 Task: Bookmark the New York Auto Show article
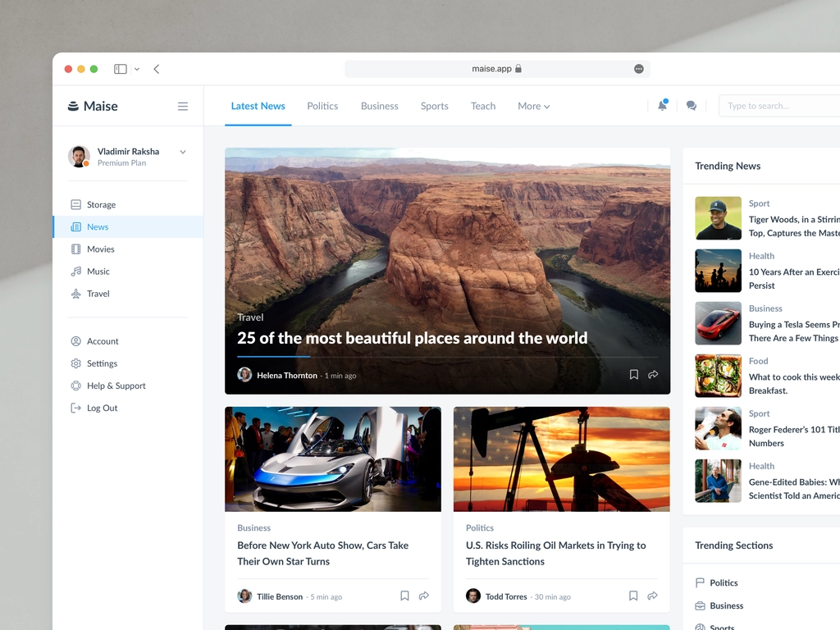404,596
